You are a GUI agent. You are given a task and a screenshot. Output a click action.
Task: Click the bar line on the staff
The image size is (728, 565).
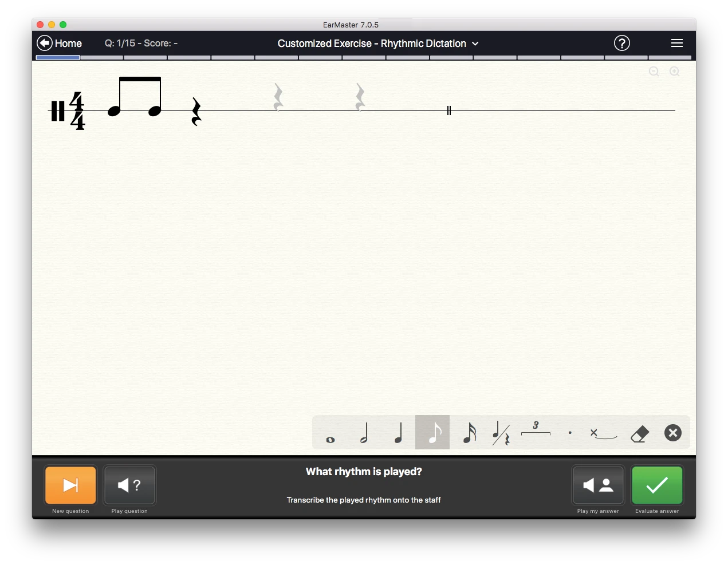pyautogui.click(x=449, y=110)
